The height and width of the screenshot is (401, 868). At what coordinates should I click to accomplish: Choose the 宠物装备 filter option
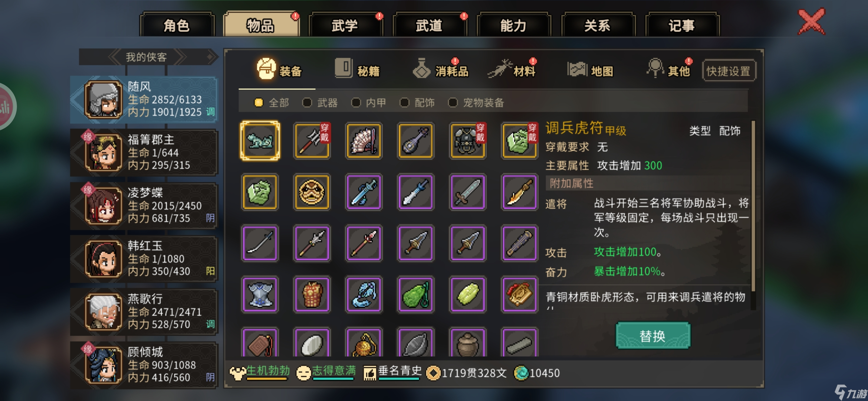tap(476, 102)
